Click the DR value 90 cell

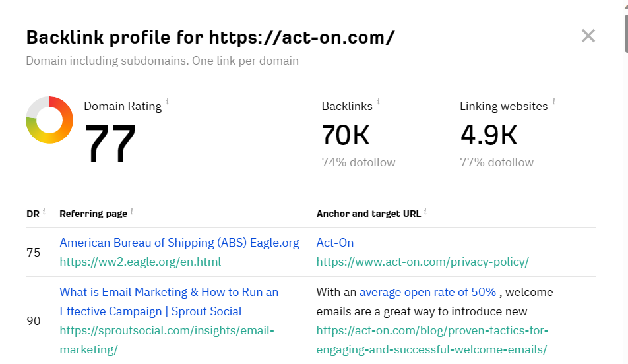pyautogui.click(x=33, y=320)
